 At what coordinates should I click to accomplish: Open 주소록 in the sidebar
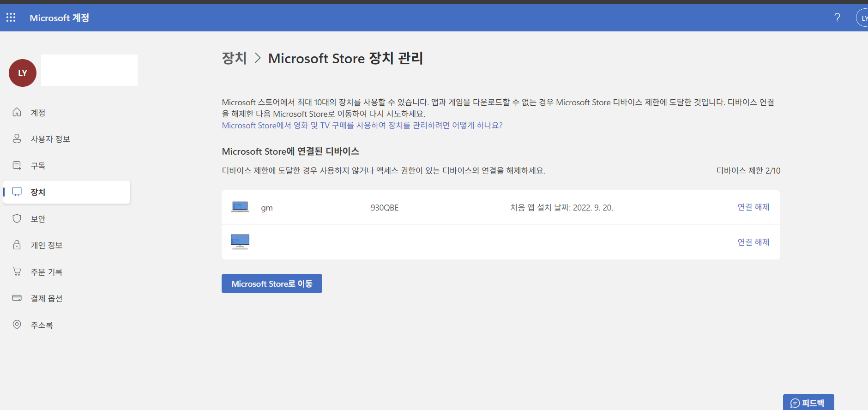tap(66, 325)
